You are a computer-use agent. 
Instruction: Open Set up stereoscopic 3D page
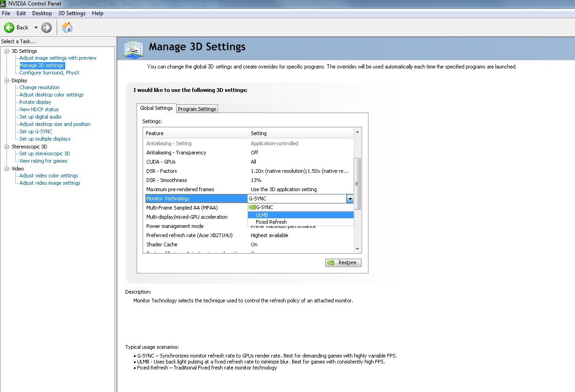click(x=45, y=153)
